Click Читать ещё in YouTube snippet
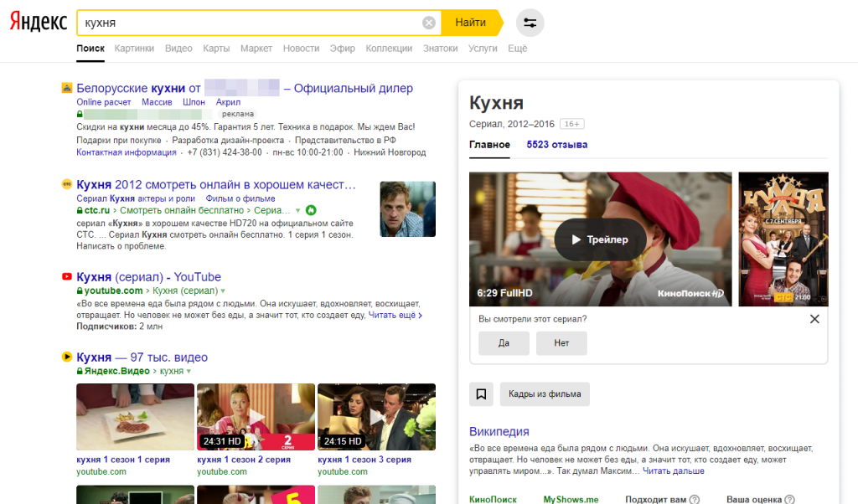 [395, 315]
